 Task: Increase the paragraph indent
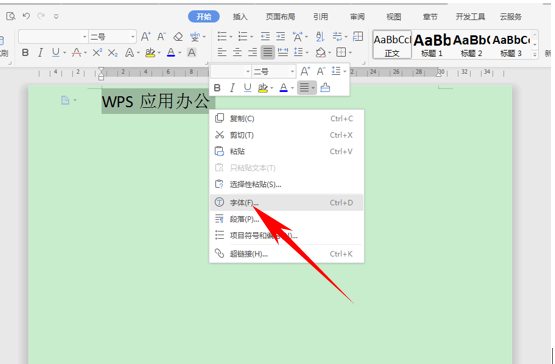point(281,36)
